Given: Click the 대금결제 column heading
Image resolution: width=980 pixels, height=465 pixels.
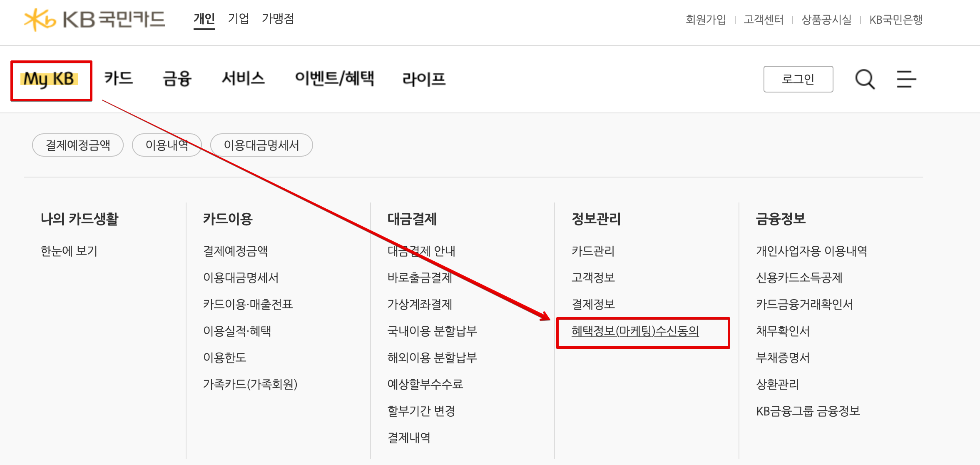Looking at the screenshot, I should coord(412,219).
